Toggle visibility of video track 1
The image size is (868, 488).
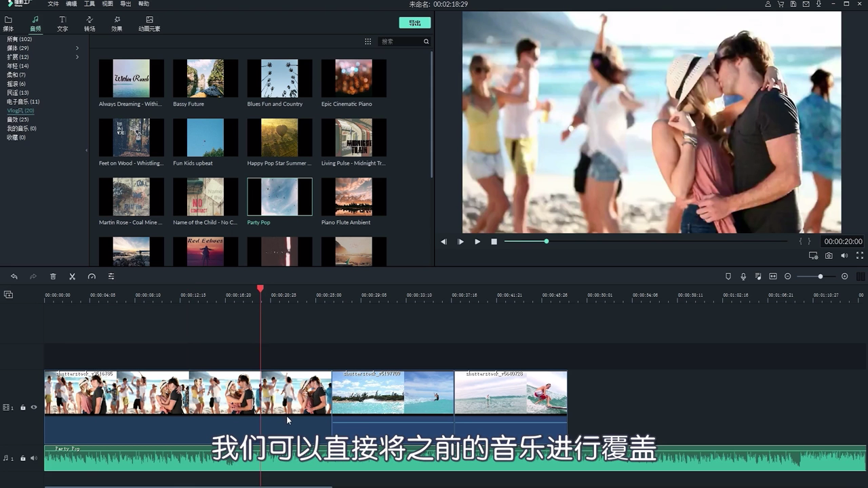[34, 407]
